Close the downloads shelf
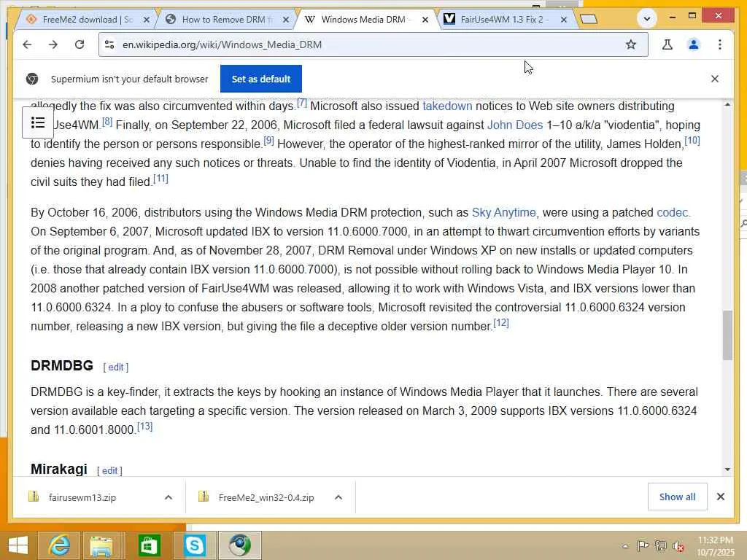This screenshot has height=560, width=747. 721,497
